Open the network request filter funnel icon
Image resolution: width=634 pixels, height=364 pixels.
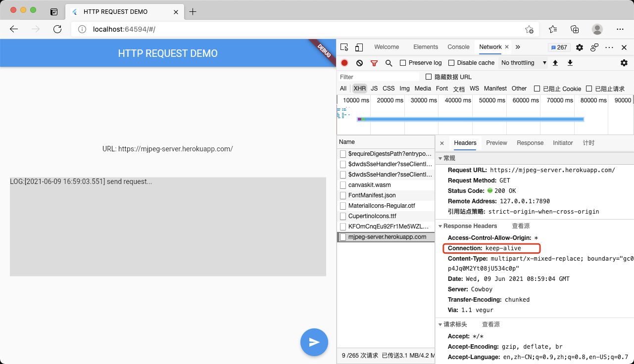click(x=374, y=63)
